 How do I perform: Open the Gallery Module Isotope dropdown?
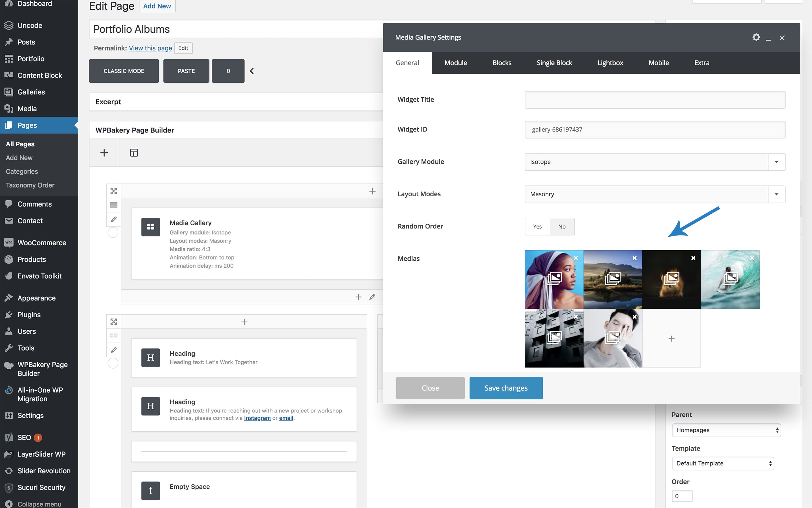[654, 162]
